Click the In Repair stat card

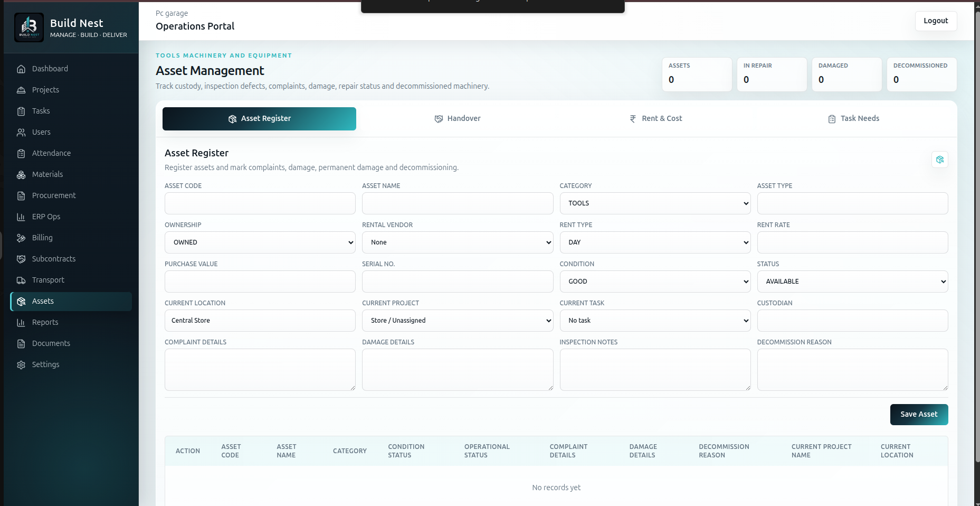[772, 74]
